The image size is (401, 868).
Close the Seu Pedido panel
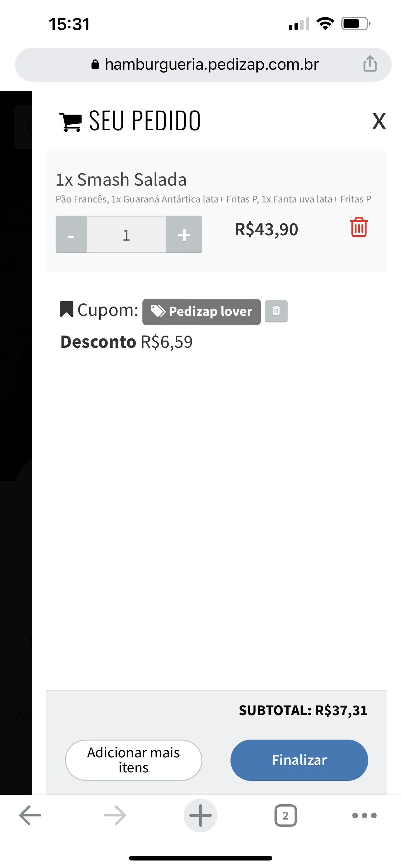(379, 121)
